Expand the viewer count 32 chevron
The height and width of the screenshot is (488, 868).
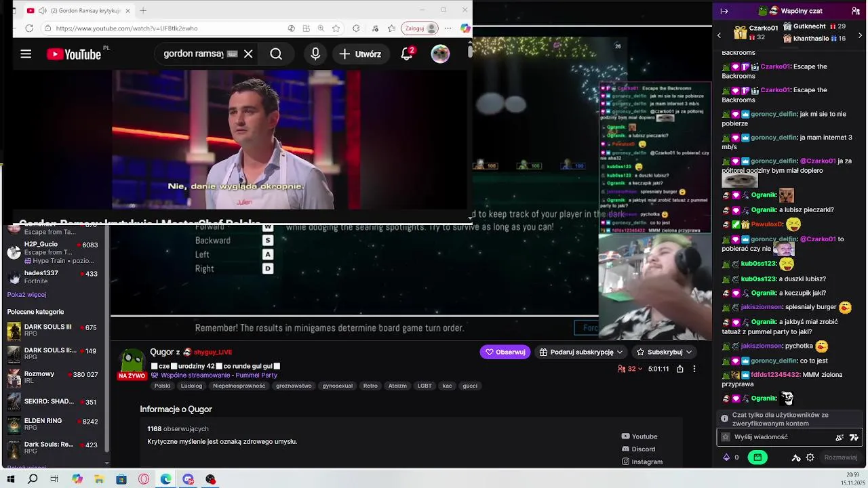coord(640,369)
